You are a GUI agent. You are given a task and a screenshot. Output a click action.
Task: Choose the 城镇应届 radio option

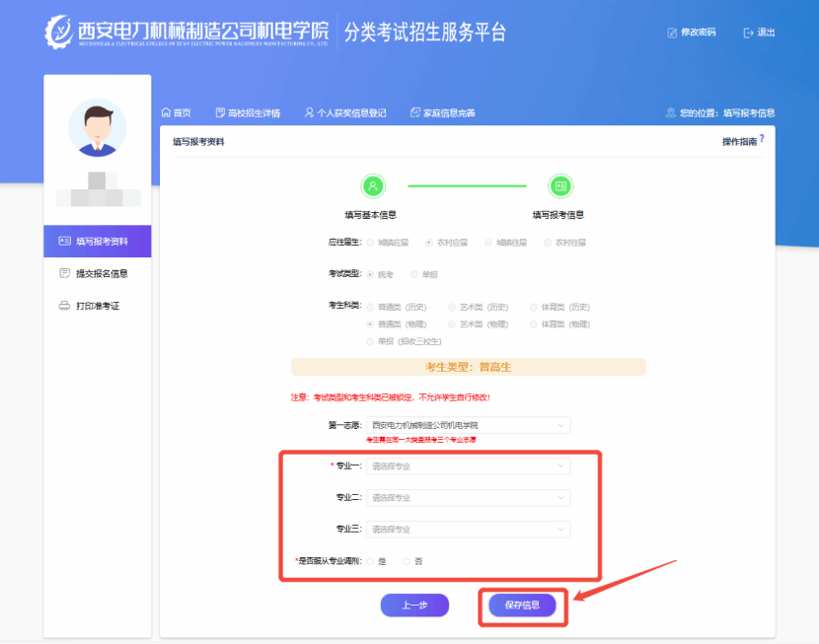[371, 242]
